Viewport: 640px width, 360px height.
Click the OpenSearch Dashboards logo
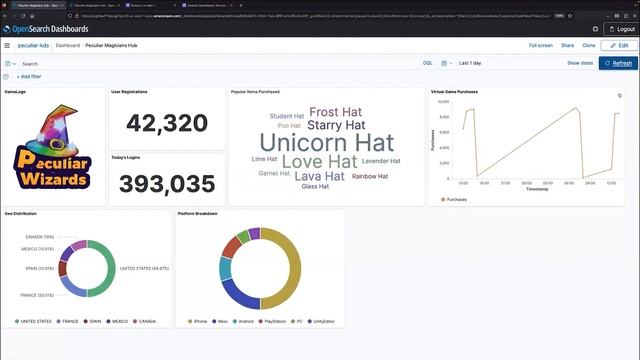46,29
